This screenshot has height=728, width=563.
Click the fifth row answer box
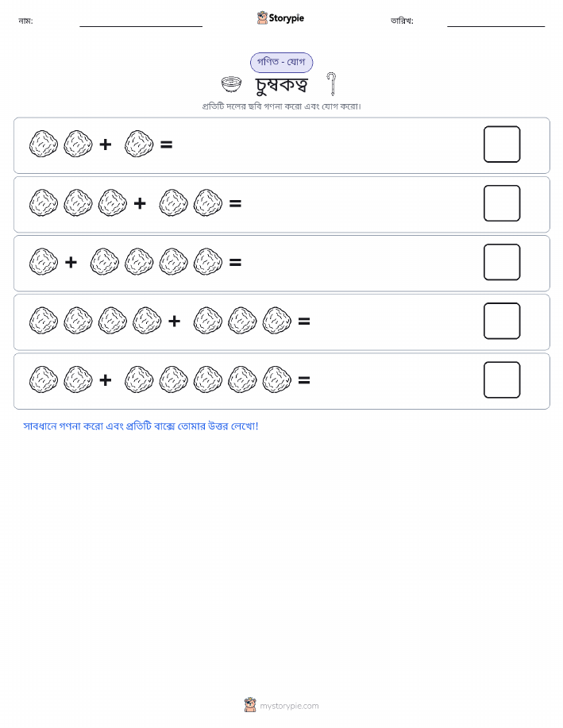tap(502, 379)
